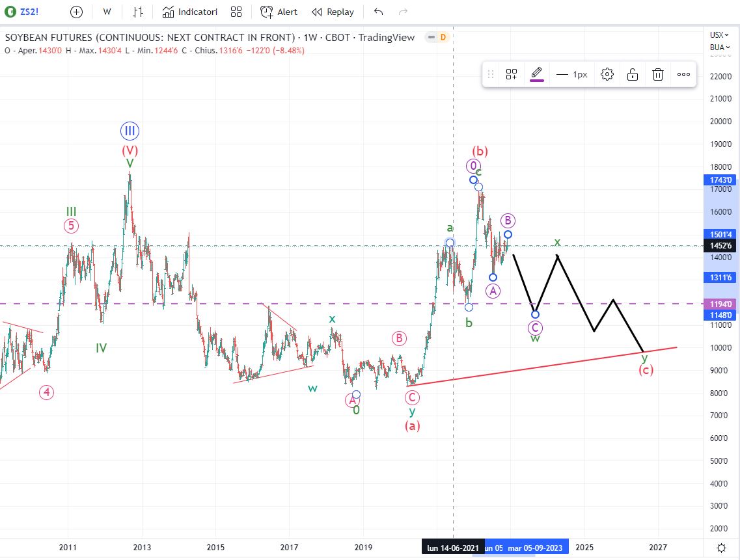Toggle the lock on the selected drawing
740x560 pixels.
[x=633, y=74]
